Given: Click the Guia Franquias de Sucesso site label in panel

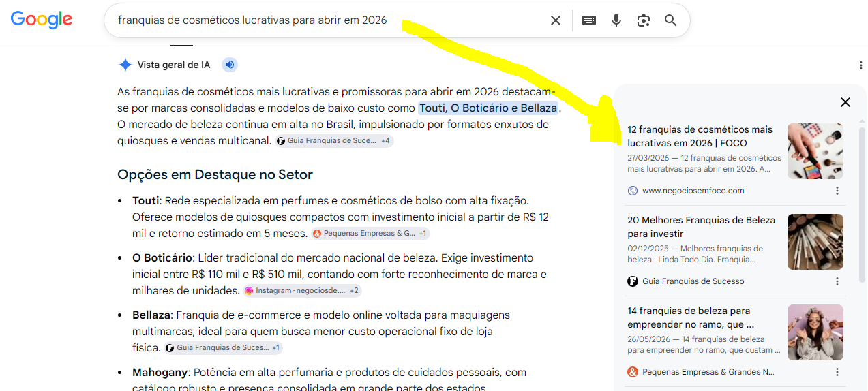Looking at the screenshot, I should [x=693, y=281].
